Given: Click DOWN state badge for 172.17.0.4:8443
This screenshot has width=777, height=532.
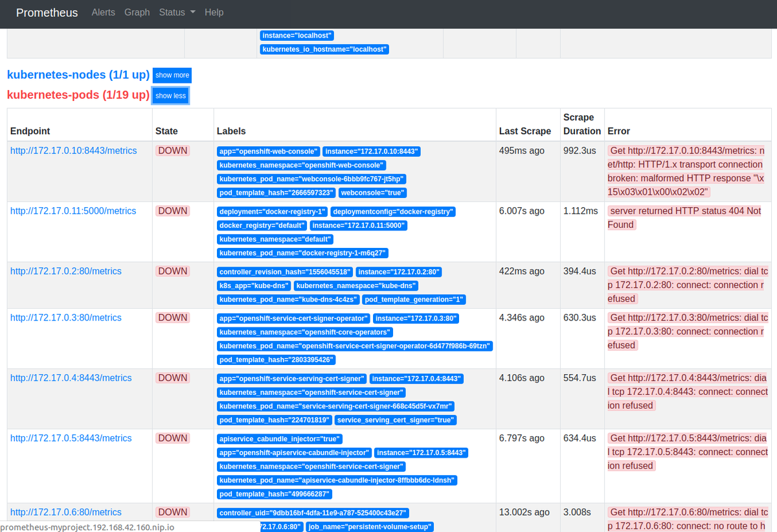Looking at the screenshot, I should pos(173,378).
